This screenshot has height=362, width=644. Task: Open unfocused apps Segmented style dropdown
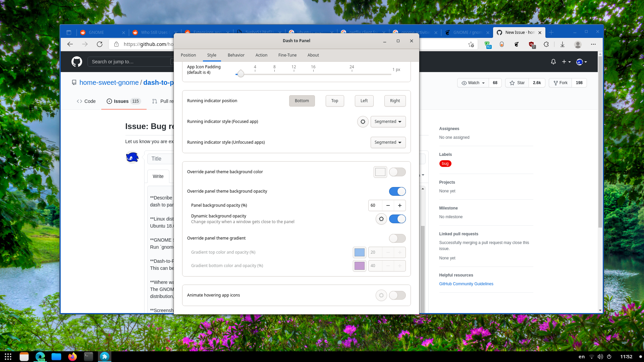[388, 142]
